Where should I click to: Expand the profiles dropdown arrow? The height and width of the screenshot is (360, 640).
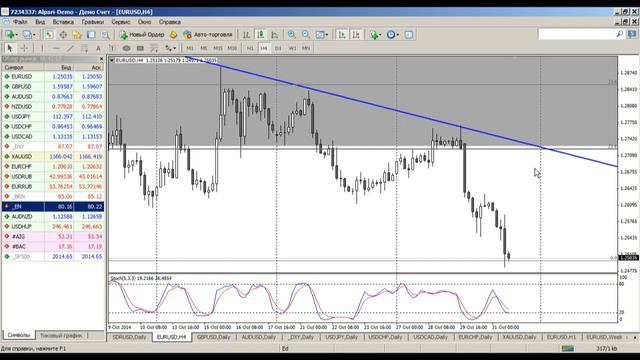[34, 35]
